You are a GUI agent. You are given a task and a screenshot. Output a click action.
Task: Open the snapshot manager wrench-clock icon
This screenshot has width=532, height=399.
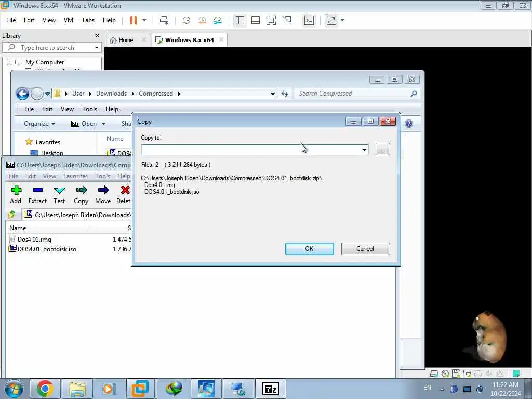[x=218, y=20]
